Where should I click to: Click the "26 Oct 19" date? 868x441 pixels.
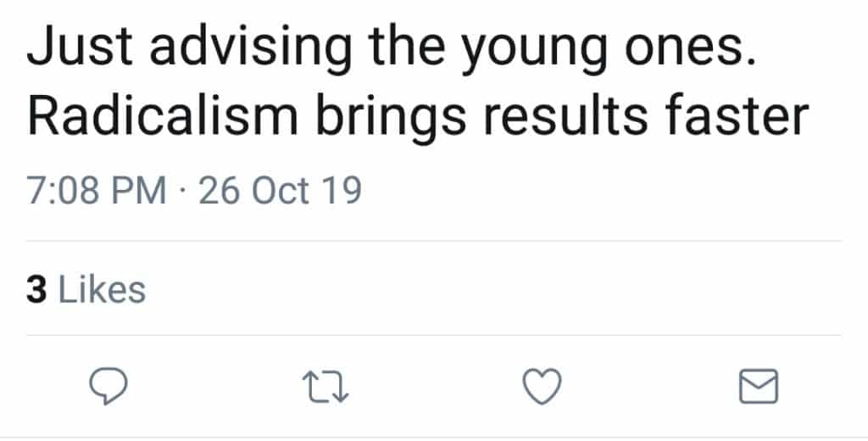280,190
